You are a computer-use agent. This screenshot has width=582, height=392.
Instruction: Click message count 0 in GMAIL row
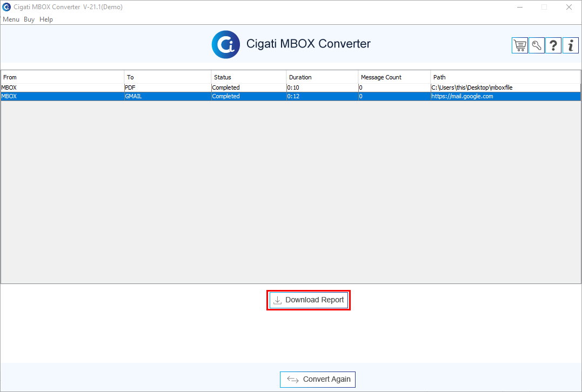361,96
